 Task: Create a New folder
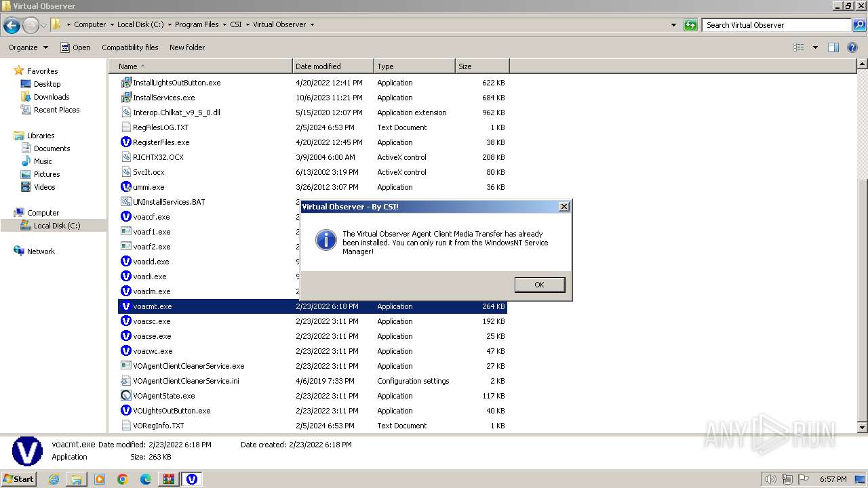[187, 47]
